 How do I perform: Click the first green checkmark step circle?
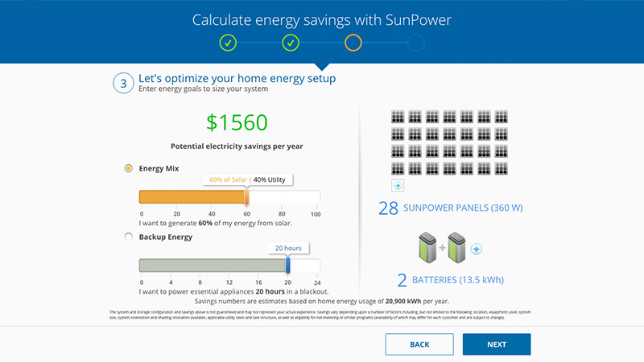[x=229, y=43]
